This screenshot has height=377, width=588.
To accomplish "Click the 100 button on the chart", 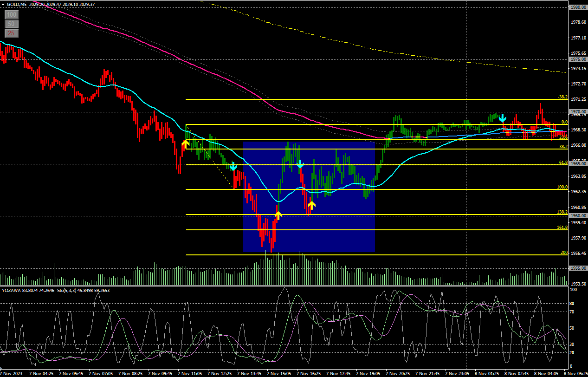I will point(12,15).
